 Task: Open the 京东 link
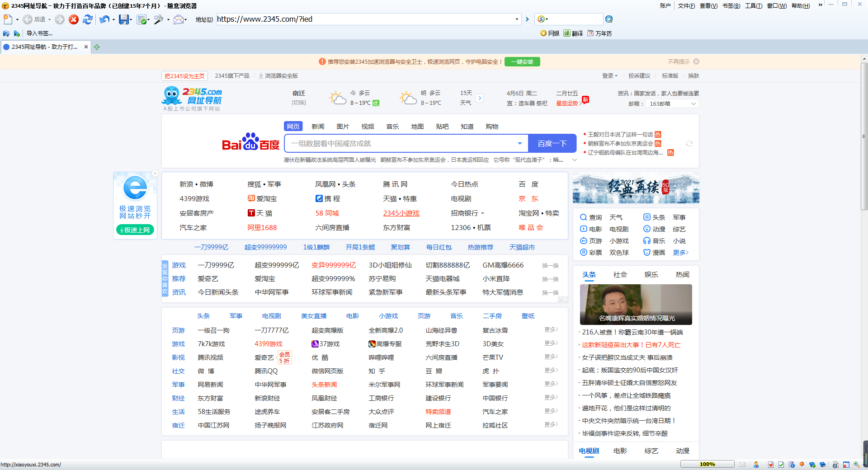click(x=528, y=199)
